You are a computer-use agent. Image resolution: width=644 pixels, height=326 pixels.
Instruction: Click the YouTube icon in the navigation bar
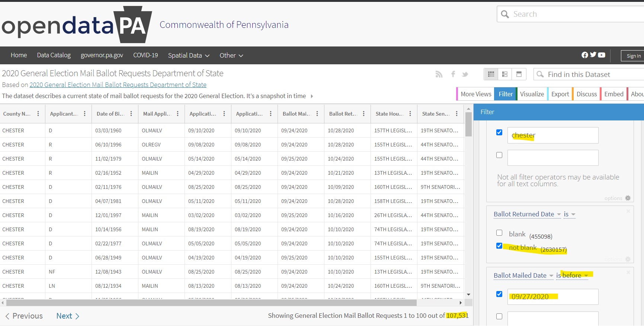tap(602, 55)
